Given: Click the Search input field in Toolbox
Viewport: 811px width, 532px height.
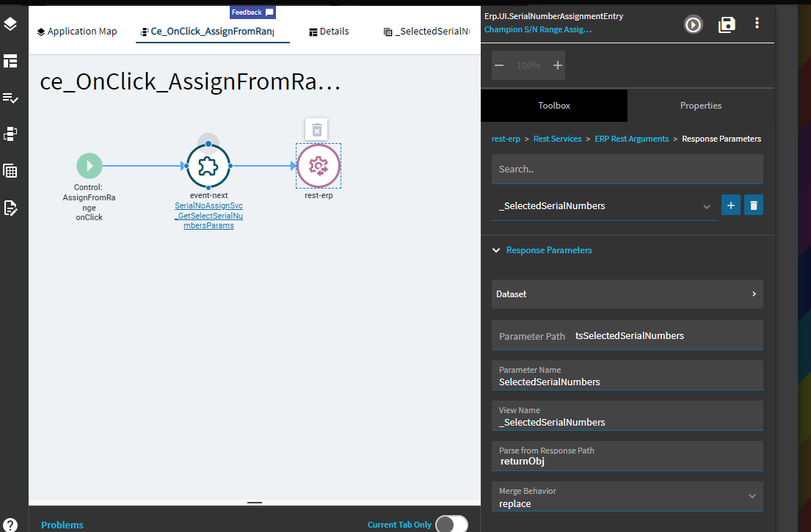Looking at the screenshot, I should [x=628, y=169].
